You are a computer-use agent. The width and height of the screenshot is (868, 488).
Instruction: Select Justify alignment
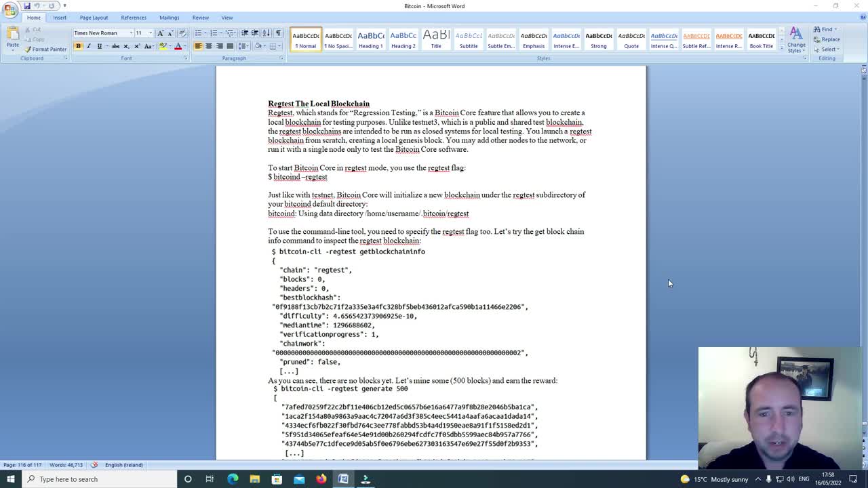pos(230,46)
